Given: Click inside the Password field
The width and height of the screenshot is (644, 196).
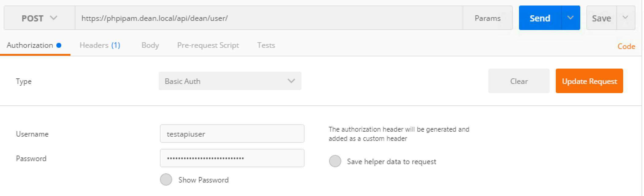Looking at the screenshot, I should (232, 158).
